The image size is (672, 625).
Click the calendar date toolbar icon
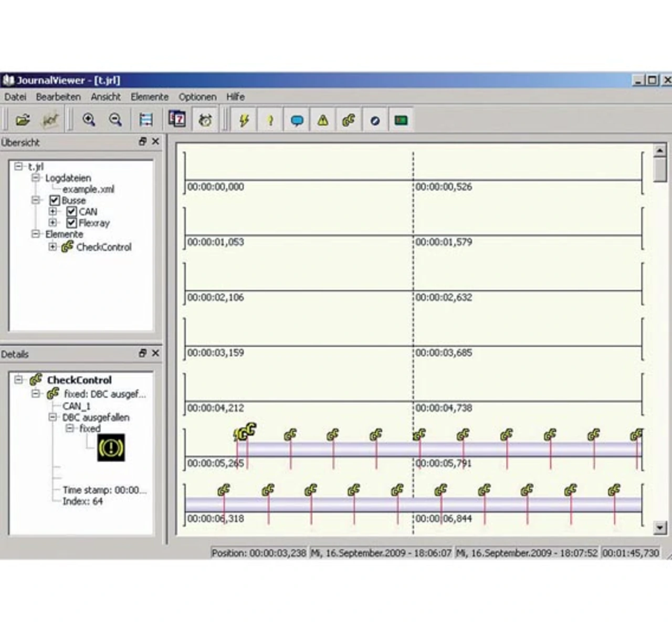[177, 120]
